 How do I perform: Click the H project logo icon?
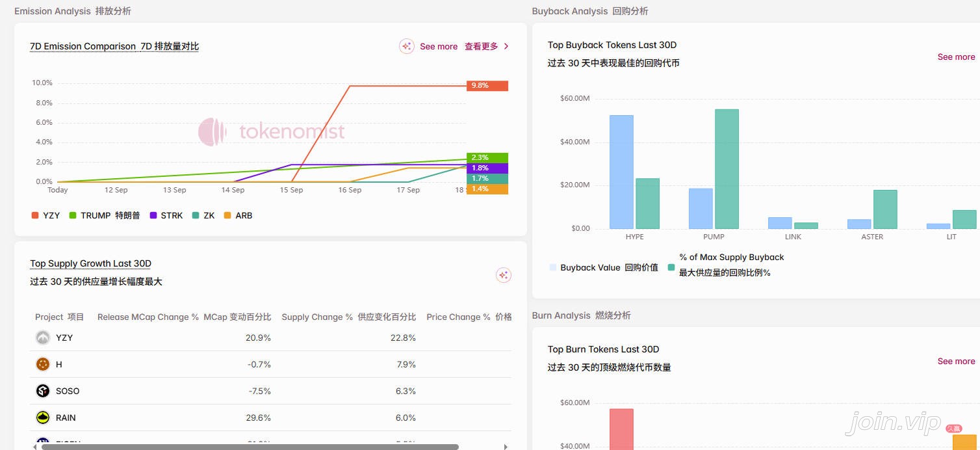coord(43,364)
